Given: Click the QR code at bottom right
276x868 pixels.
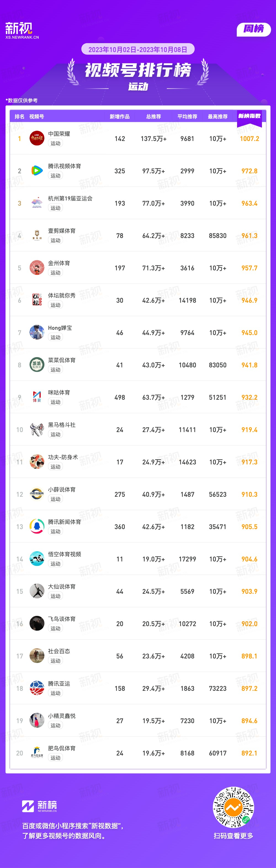Looking at the screenshot, I should click(233, 807).
